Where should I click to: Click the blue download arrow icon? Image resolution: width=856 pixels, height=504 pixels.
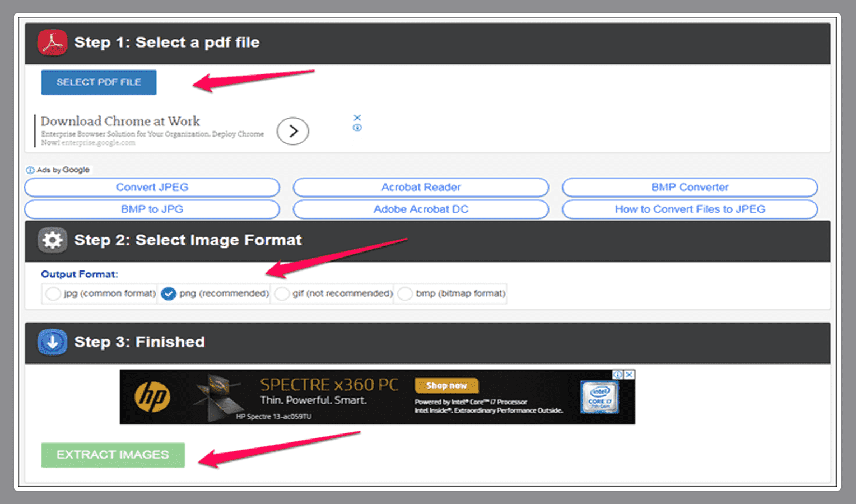click(x=53, y=342)
